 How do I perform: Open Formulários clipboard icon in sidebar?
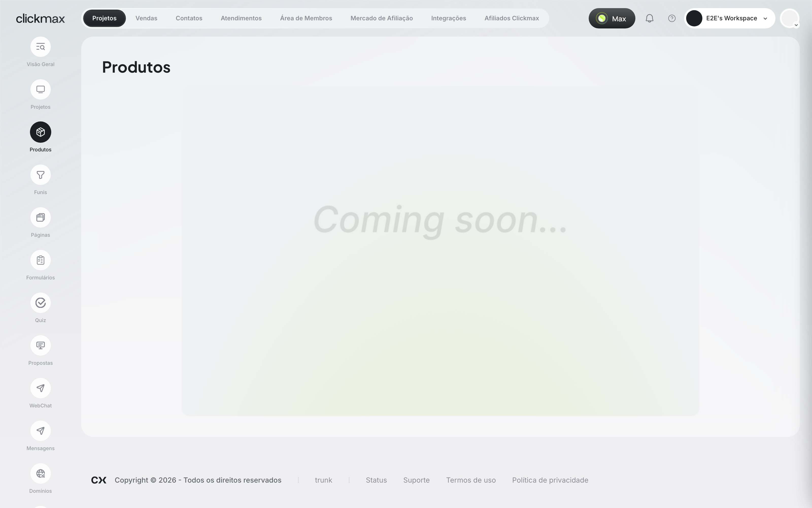coord(41,260)
